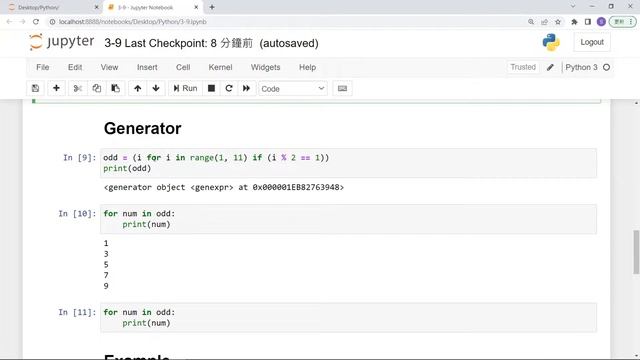Click inside code cell In [11]

point(348,318)
